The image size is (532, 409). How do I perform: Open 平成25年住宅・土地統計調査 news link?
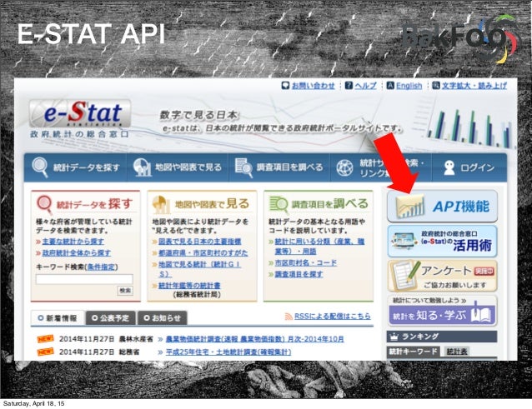228,352
